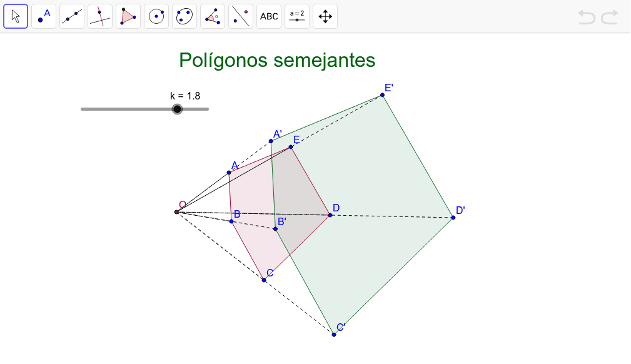Select the Reflect about line tool
Image resolution: width=631 pixels, height=364 pixels.
tap(241, 16)
